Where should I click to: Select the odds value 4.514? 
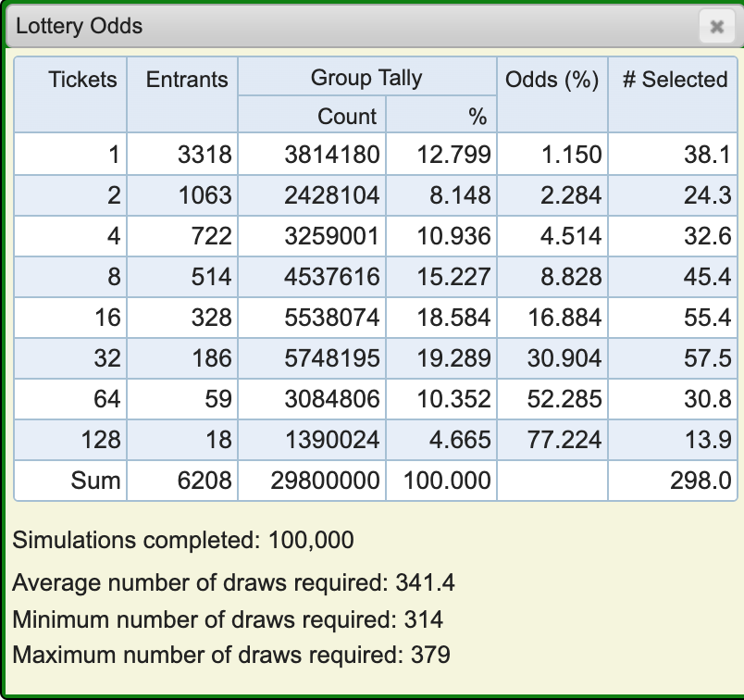click(x=571, y=236)
